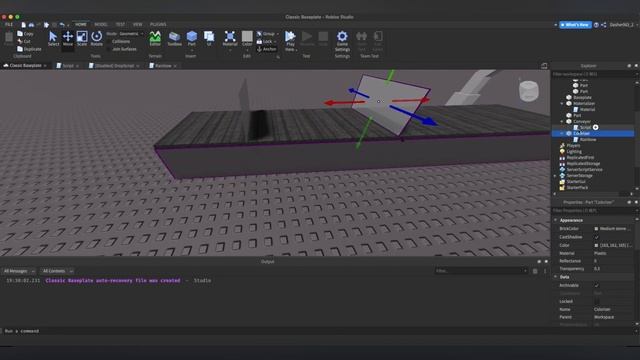Image resolution: width=640 pixels, height=360 pixels.
Task: Click the undo arrow in quick access bar
Action: (x=62, y=25)
